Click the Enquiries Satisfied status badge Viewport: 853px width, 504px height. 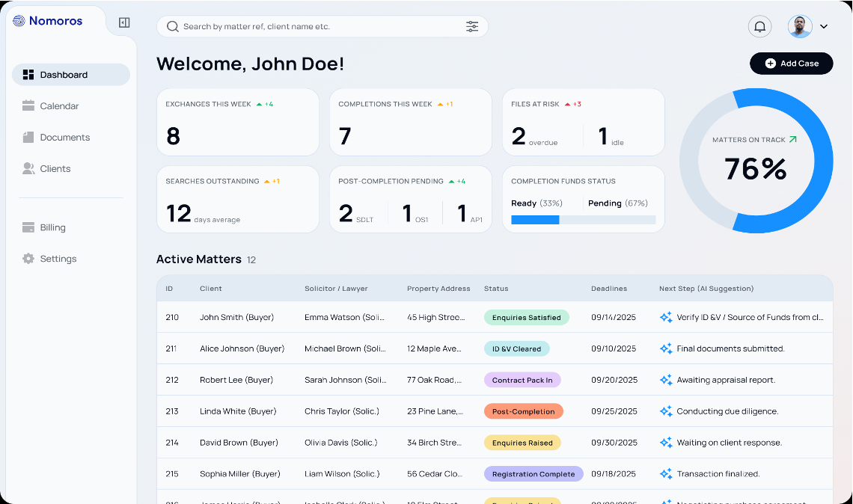click(x=526, y=317)
